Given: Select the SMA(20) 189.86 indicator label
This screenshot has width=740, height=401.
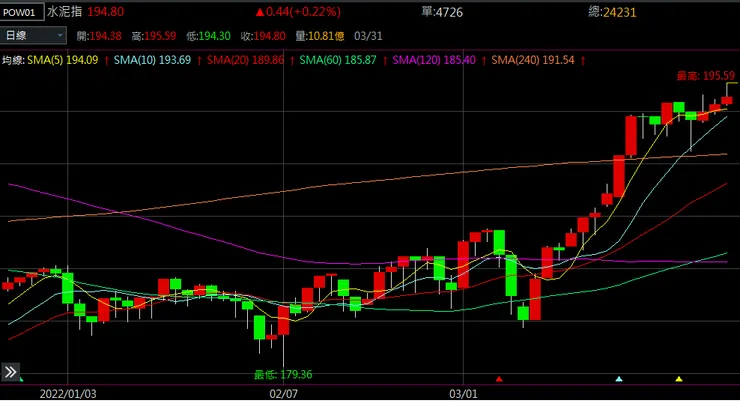Looking at the screenshot, I should [x=245, y=60].
